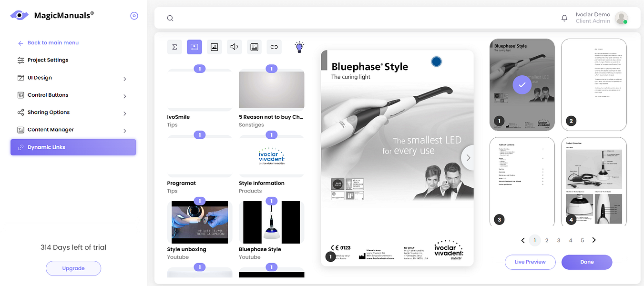Open the notifications bell
The width and height of the screenshot is (644, 286).
coord(564,18)
